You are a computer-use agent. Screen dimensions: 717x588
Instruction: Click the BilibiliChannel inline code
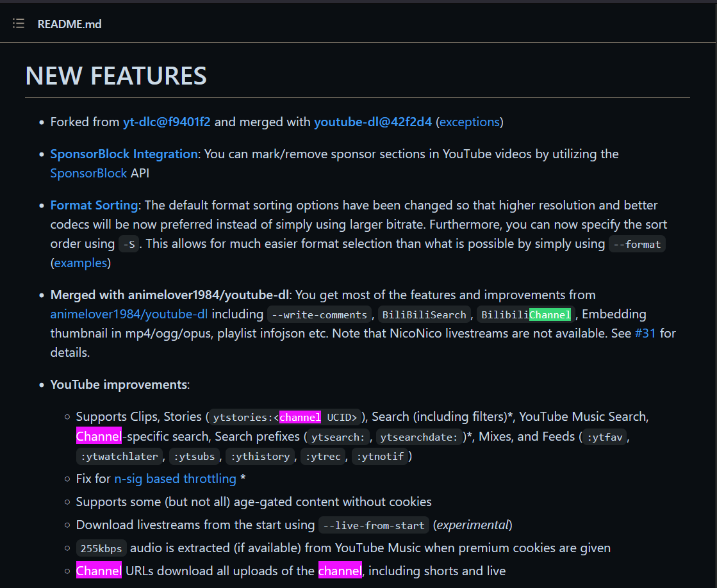pos(526,314)
